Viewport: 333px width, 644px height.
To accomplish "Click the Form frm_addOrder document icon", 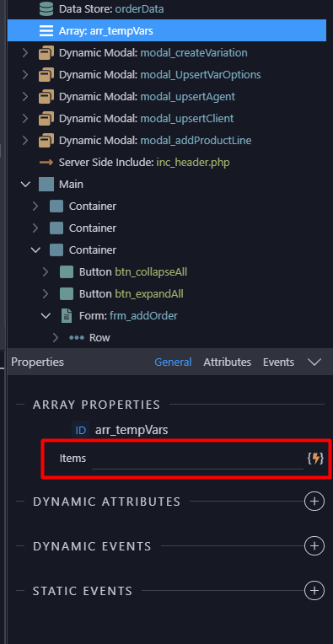I will point(66,315).
